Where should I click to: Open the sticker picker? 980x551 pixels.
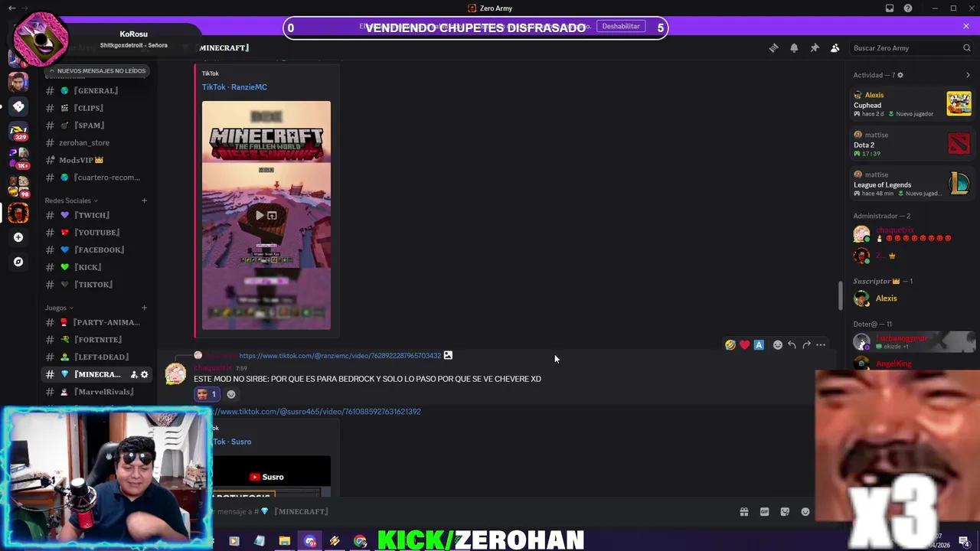click(x=785, y=512)
